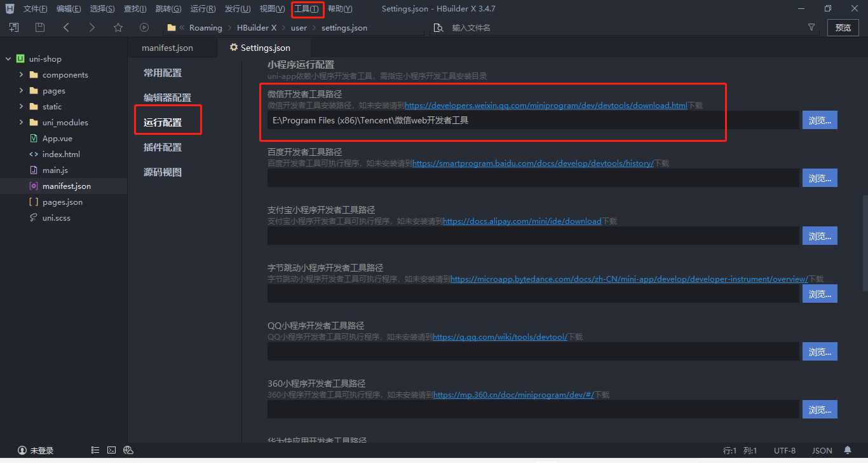This screenshot has height=463, width=868.
Task: Click the favorite star icon
Action: tap(118, 27)
